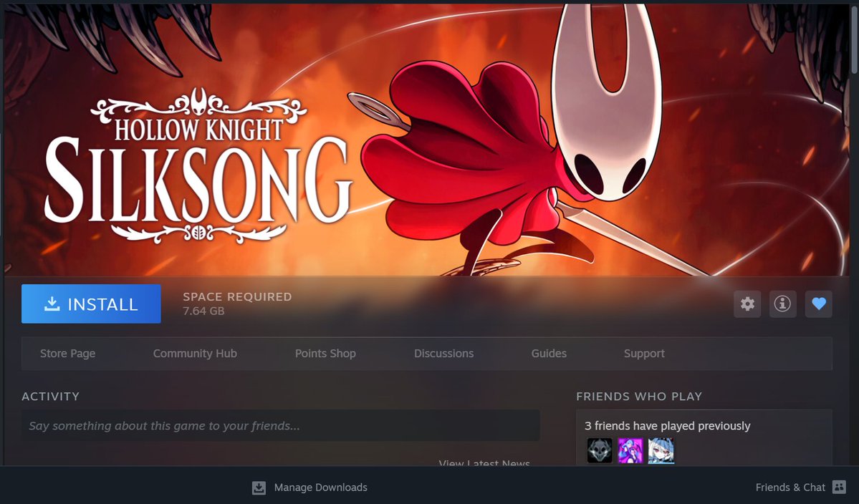859x504 pixels.
Task: Select the white-haired anime friend avatar
Action: 661,451
